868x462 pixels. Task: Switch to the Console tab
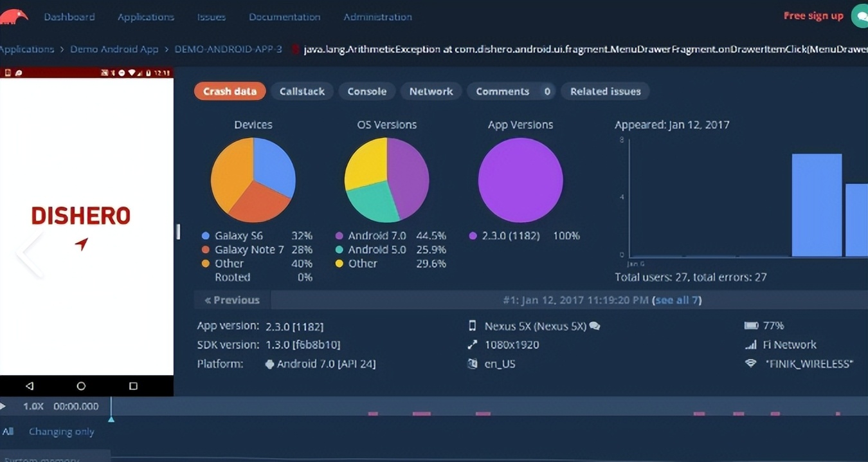point(367,91)
